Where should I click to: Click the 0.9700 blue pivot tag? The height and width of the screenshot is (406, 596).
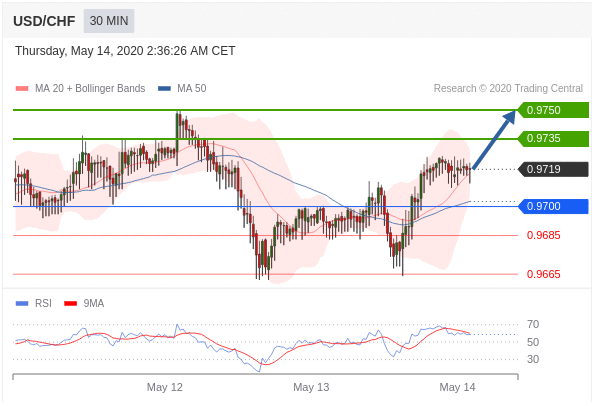click(x=553, y=206)
